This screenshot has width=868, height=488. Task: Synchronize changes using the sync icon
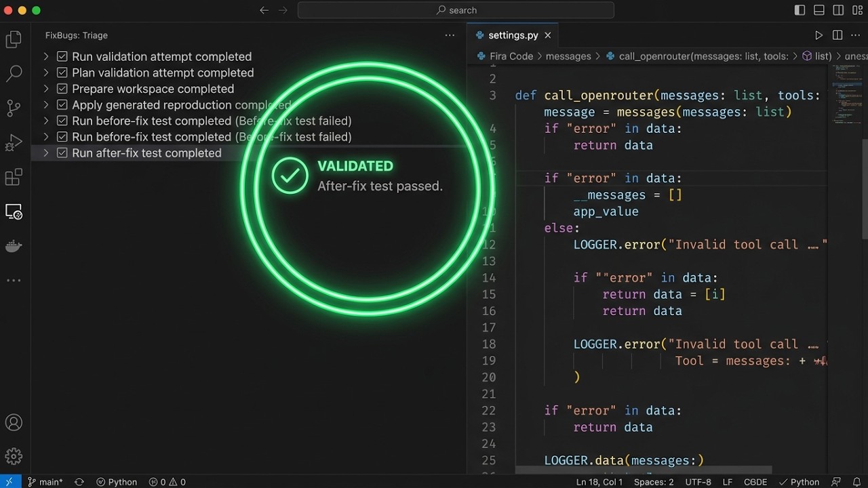(x=79, y=482)
